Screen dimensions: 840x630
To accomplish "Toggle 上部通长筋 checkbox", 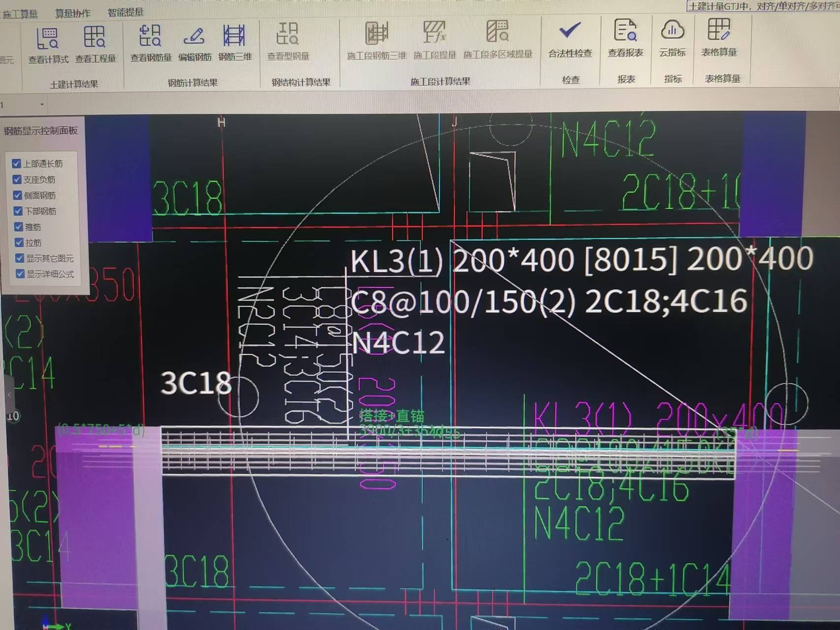I will 16,164.
